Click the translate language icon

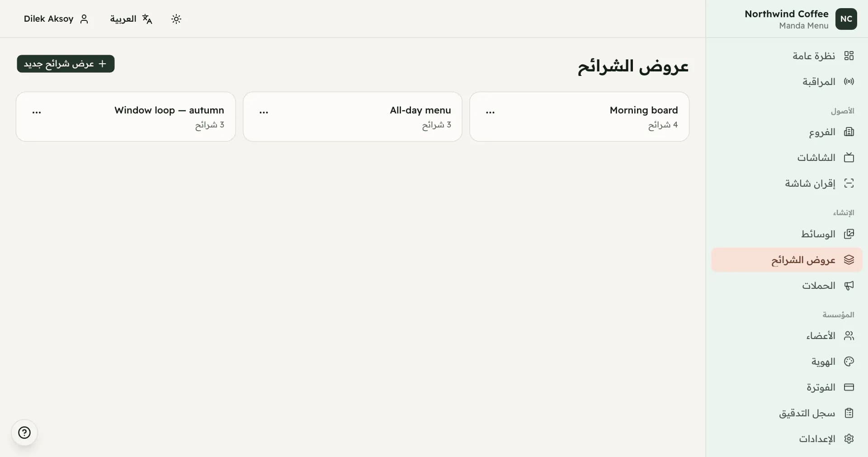click(147, 19)
